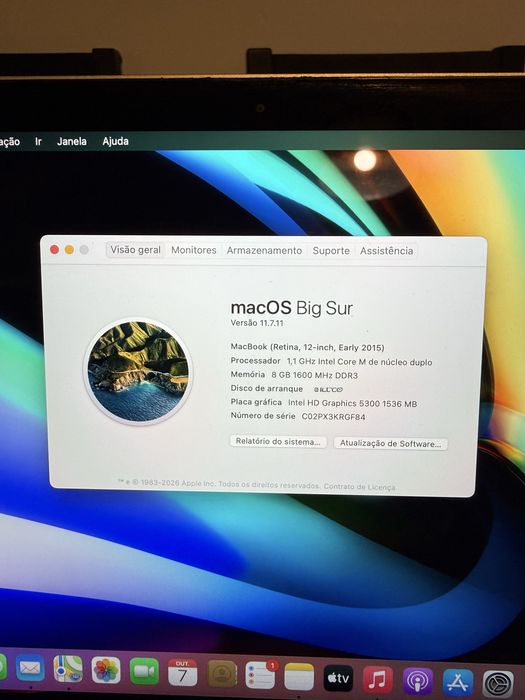Viewport: 525px width, 700px height.
Task: Launch the Music app
Action: tap(377, 680)
